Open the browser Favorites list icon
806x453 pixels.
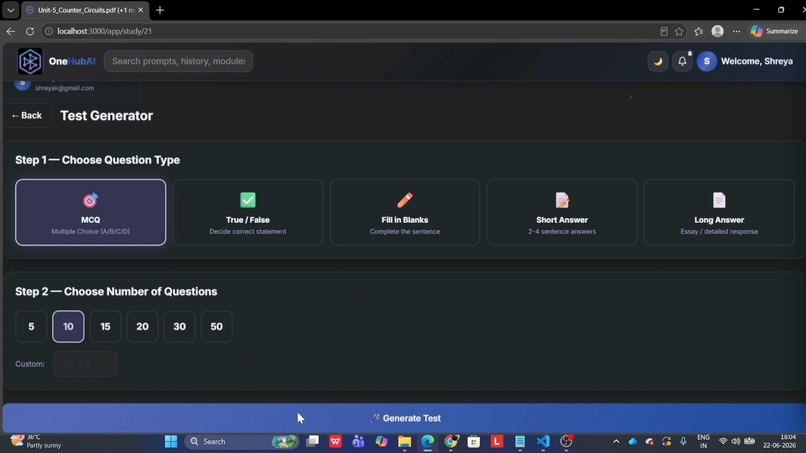coord(698,31)
